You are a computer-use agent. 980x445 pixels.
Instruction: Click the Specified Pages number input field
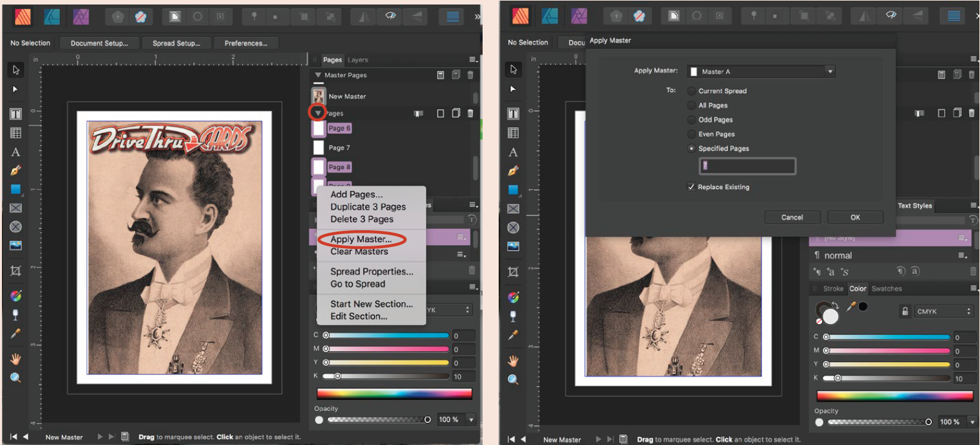pos(747,166)
